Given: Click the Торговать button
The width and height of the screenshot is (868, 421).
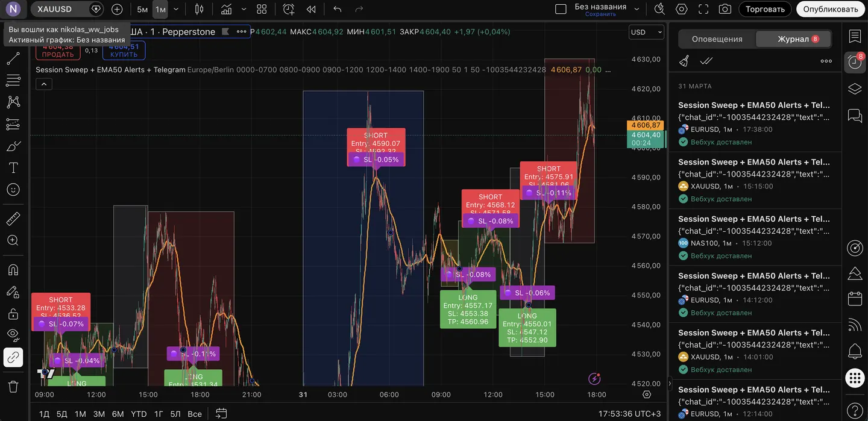Looking at the screenshot, I should [x=765, y=9].
